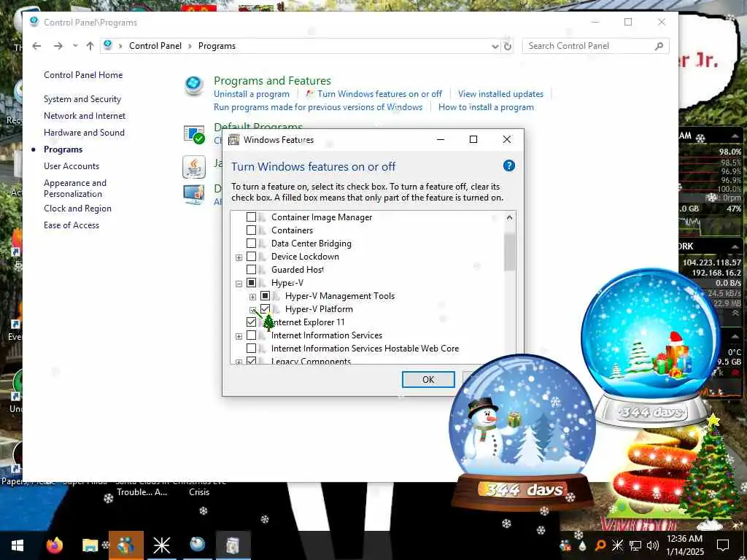
Task: Go back with the Back arrow
Action: coord(36,46)
